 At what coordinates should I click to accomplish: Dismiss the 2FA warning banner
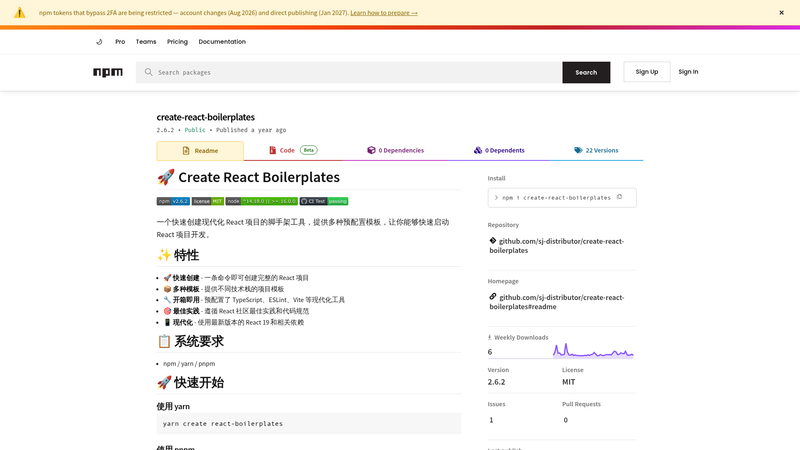pyautogui.click(x=781, y=13)
